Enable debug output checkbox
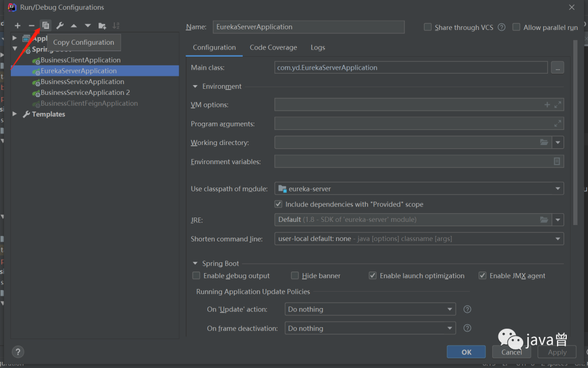This screenshot has width=588, height=368. tap(196, 276)
